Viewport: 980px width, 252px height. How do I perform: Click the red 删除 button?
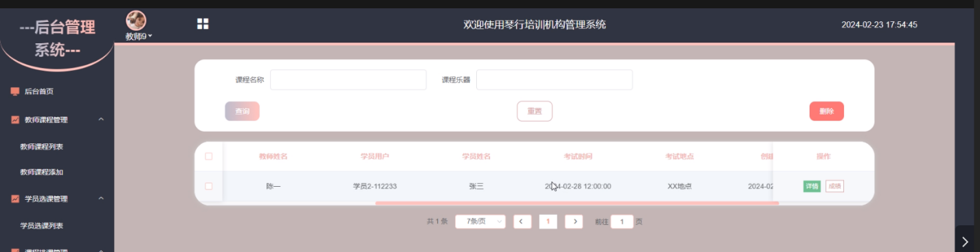(x=827, y=111)
